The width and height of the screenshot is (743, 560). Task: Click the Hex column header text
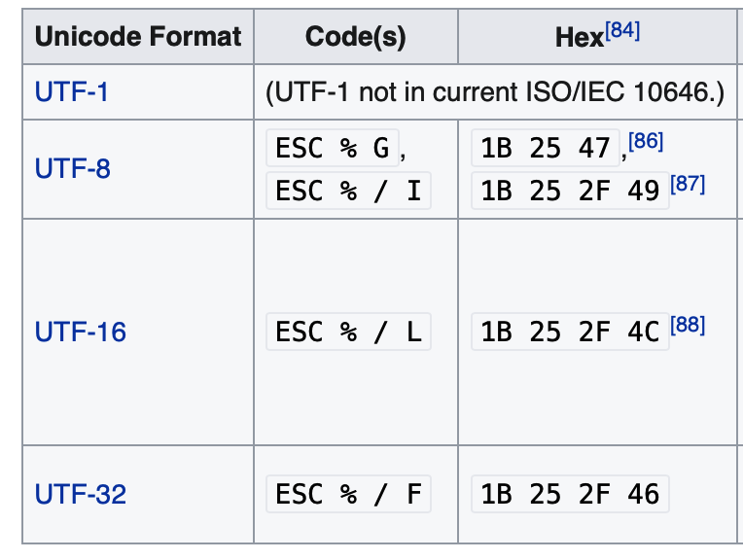click(x=578, y=38)
